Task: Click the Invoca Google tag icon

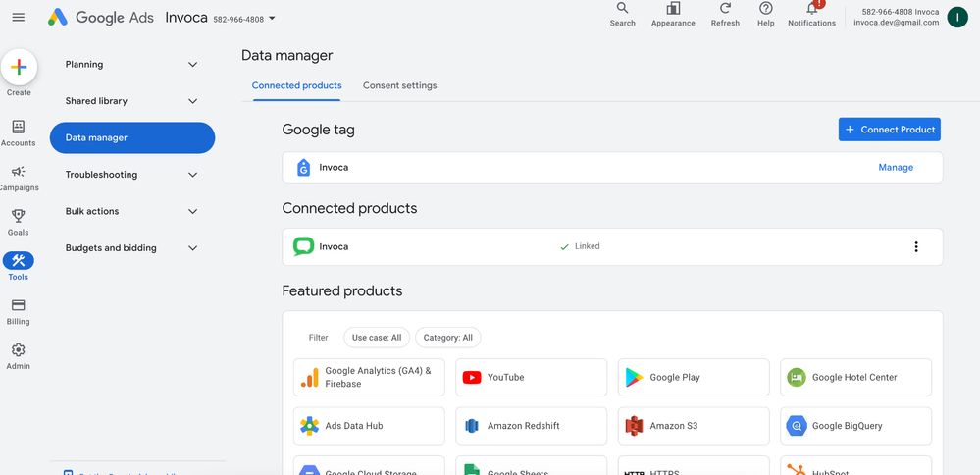Action: tap(304, 168)
